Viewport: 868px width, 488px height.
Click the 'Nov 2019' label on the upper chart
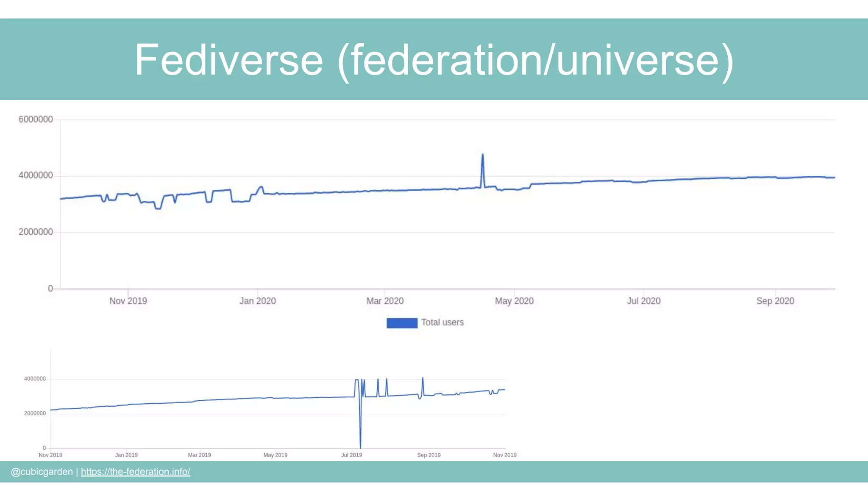click(128, 301)
